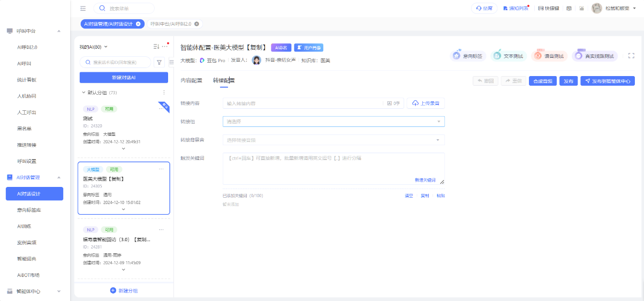Start 文本测试 for this agent
The image size is (644, 301).
[x=508, y=56]
